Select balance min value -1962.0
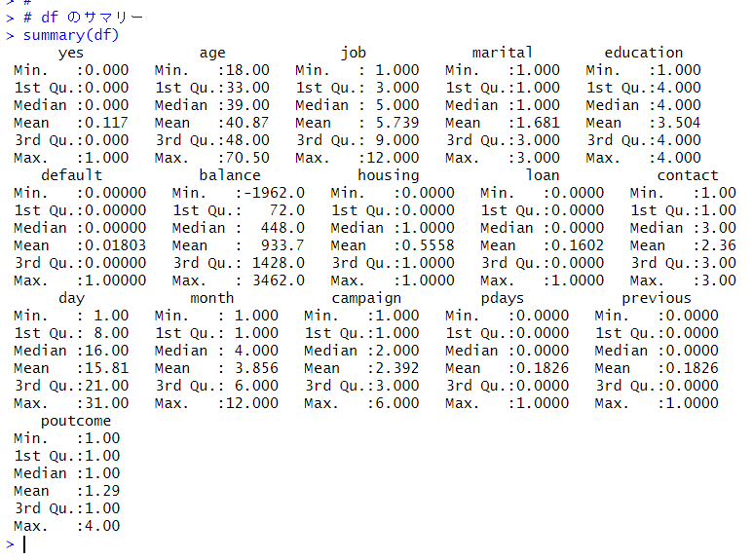This screenshot has width=752, height=560. (x=274, y=193)
